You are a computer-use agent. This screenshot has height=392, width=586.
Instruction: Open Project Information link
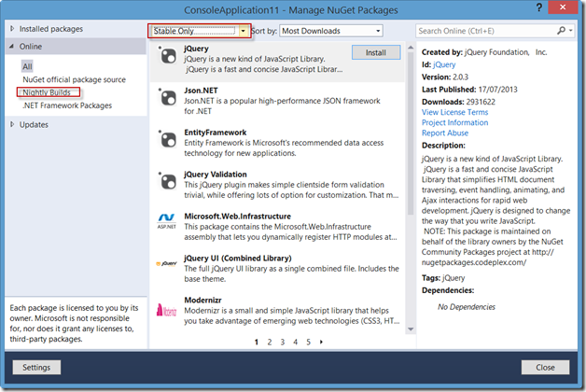454,122
